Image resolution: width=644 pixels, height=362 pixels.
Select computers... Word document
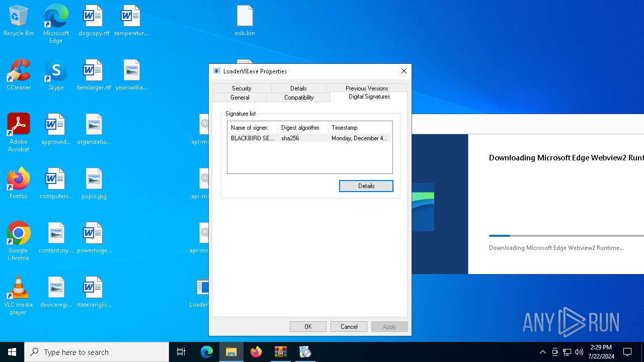click(56, 184)
